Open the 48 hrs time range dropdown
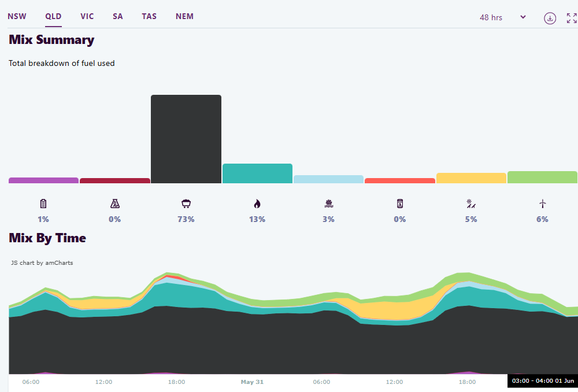The image size is (578, 392). (502, 17)
